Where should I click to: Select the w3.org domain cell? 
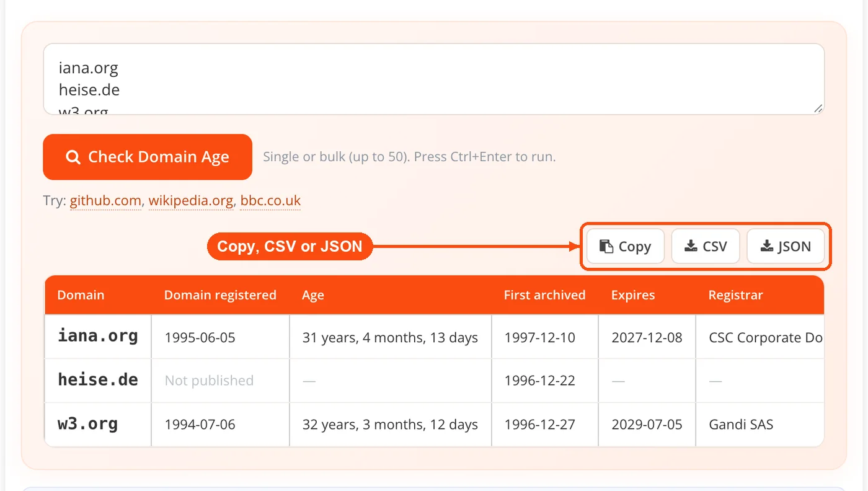pos(98,424)
